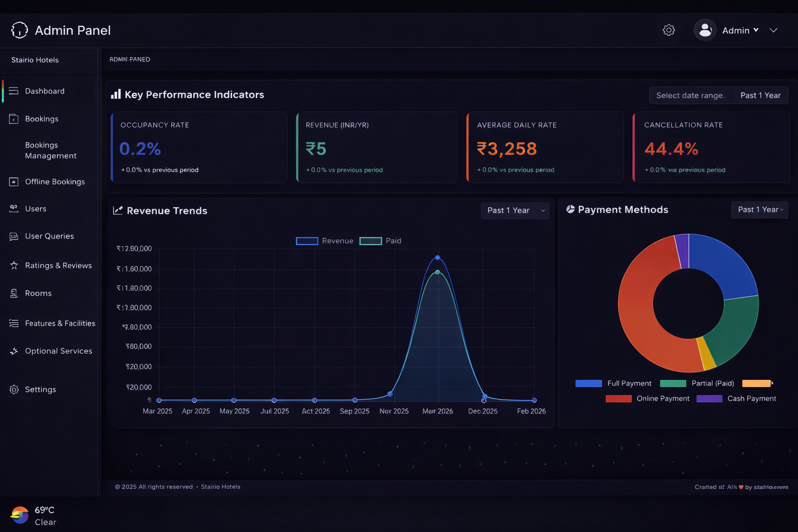Click the Stairio Hotels footer link

click(220, 487)
